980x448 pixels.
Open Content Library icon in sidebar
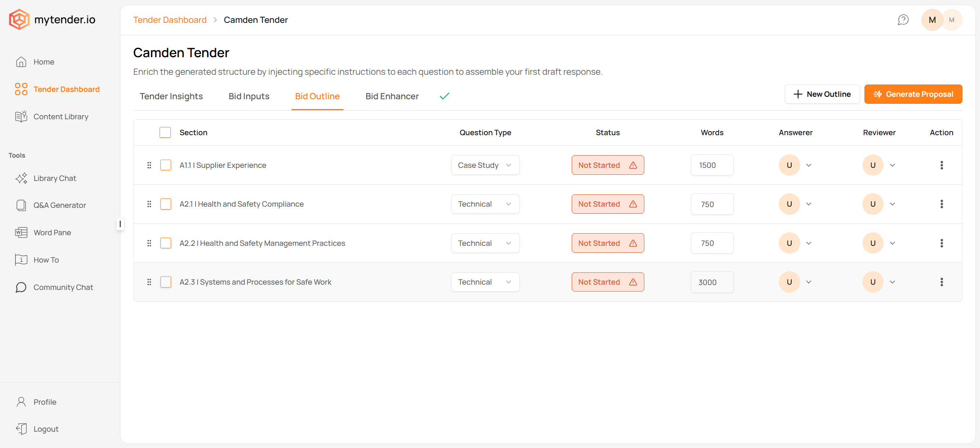[21, 117]
